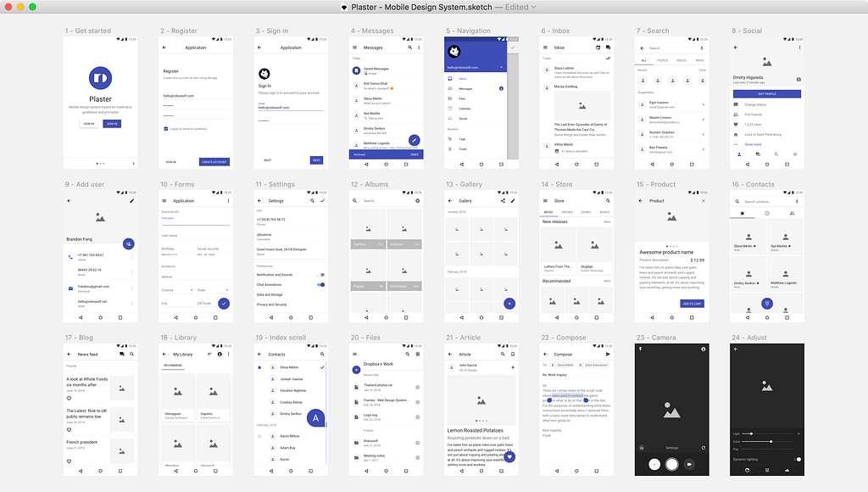868x492 pixels.
Task: Select the VIDEOS tab on Search artboard
Action: coord(681,60)
